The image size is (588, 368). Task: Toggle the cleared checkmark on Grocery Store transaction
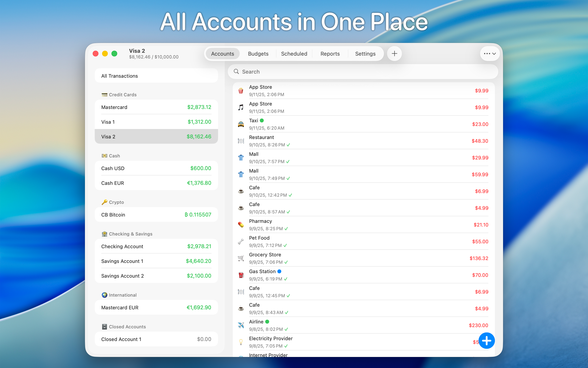click(286, 262)
